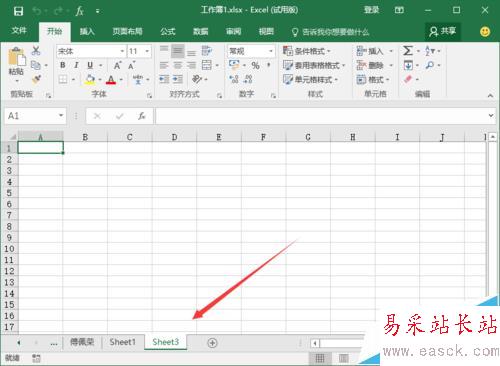Align text left
The image size is (500, 366).
tap(164, 65)
